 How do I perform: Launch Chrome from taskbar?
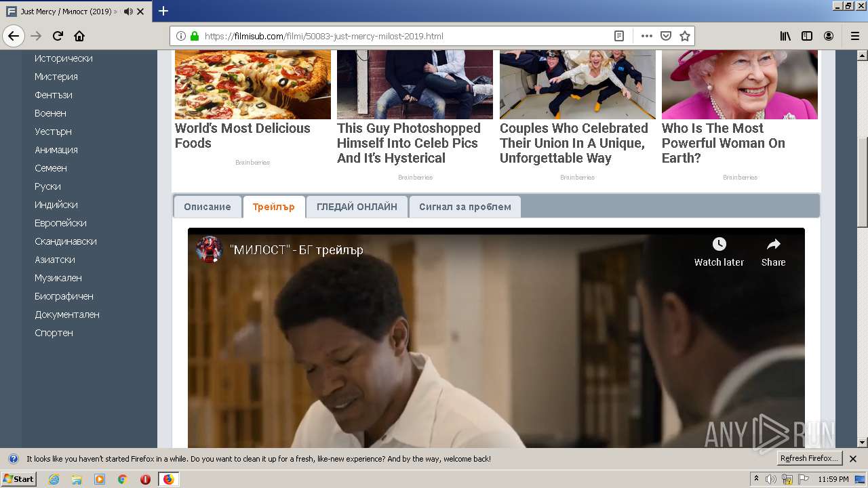click(x=122, y=479)
